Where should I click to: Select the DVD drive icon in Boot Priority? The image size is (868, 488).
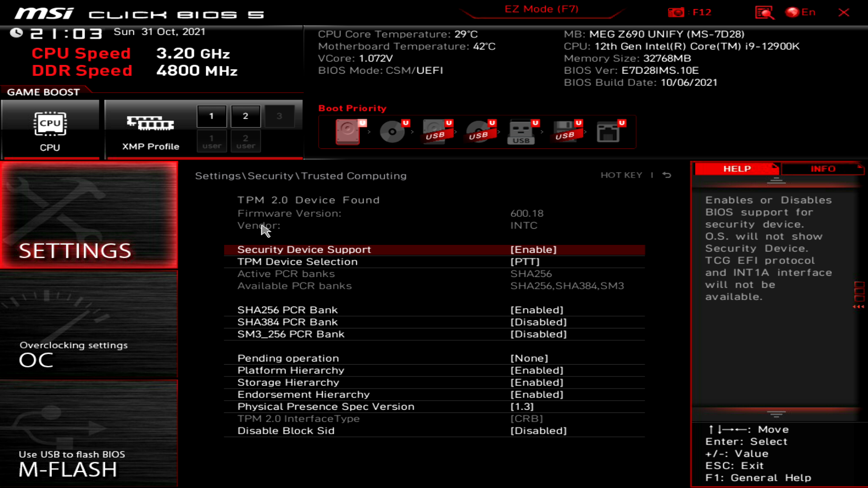pyautogui.click(x=392, y=132)
